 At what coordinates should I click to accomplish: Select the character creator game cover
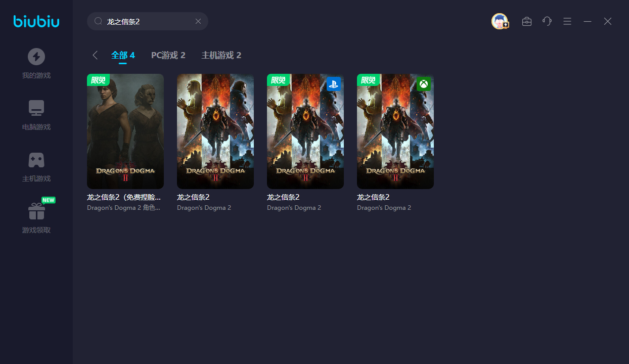pyautogui.click(x=125, y=131)
